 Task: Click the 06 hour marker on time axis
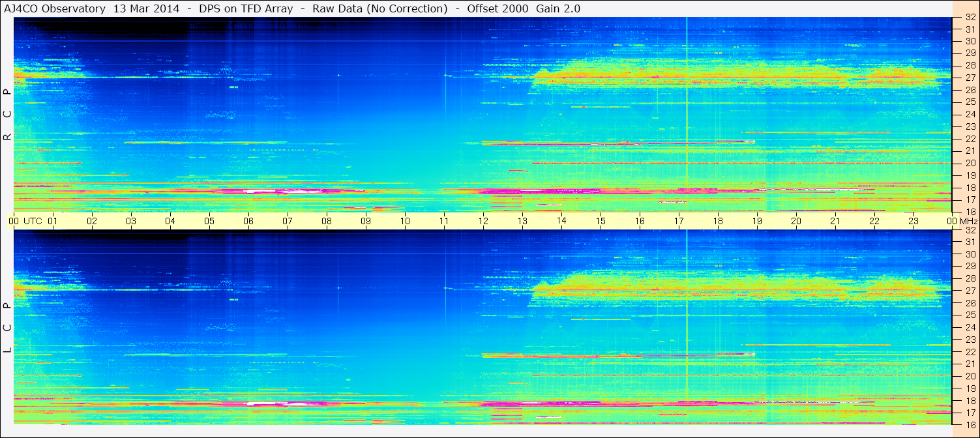[x=248, y=221]
